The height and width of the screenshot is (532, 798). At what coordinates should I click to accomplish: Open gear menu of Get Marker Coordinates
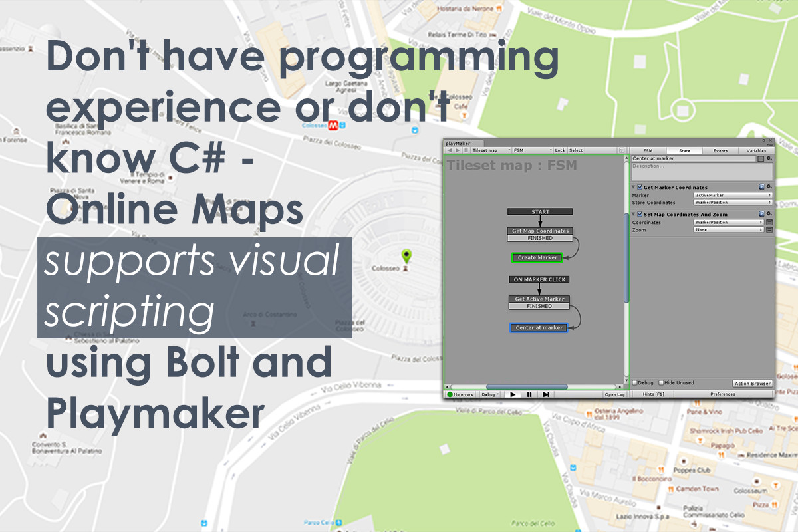point(769,187)
